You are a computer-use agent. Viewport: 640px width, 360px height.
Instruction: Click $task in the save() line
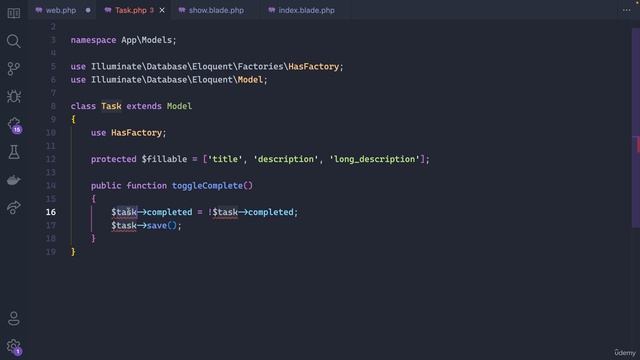124,226
